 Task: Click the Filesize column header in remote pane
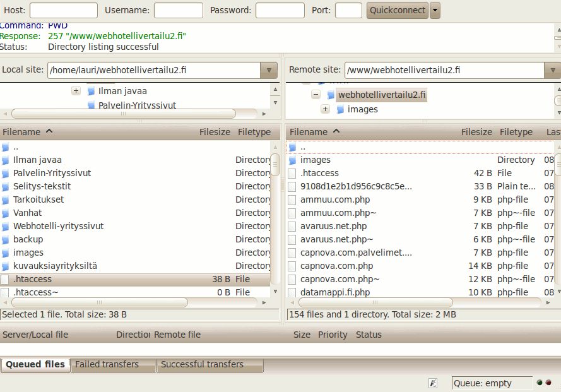point(476,131)
